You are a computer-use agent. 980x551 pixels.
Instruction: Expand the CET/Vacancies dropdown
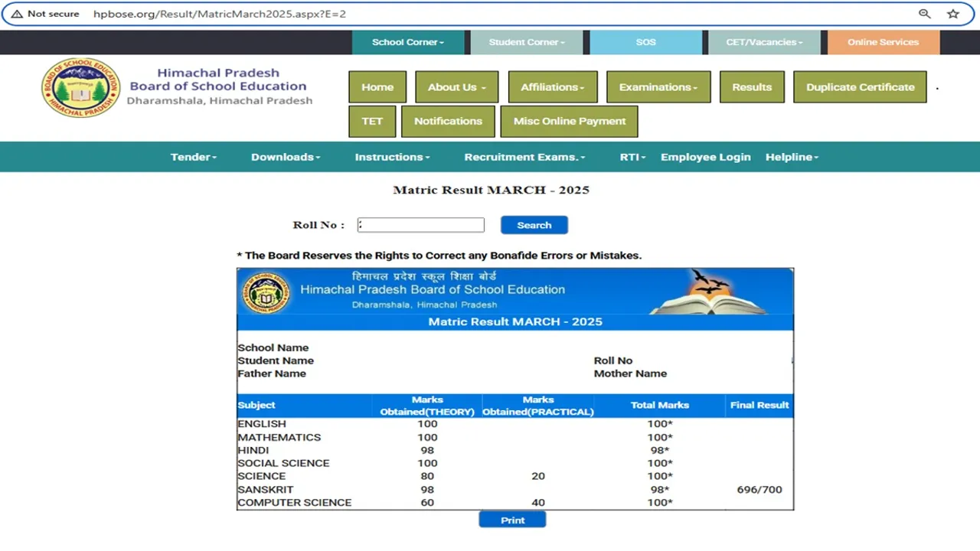click(x=764, y=42)
